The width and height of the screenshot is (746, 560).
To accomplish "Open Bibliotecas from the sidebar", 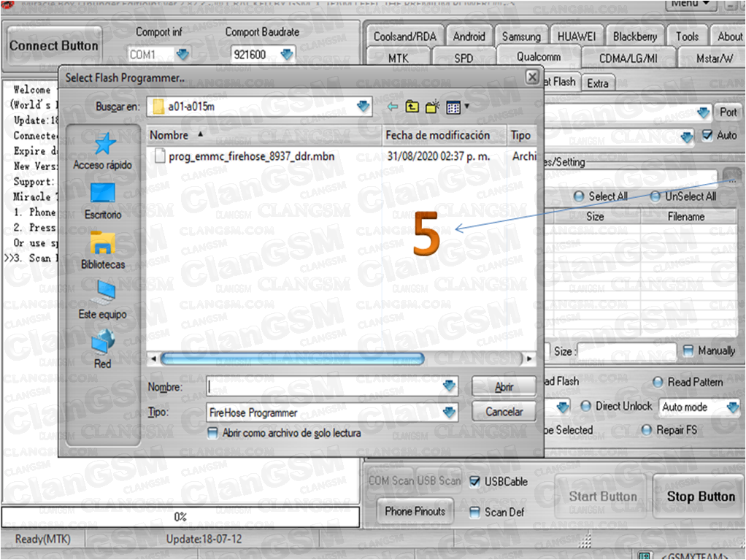I will click(x=101, y=252).
